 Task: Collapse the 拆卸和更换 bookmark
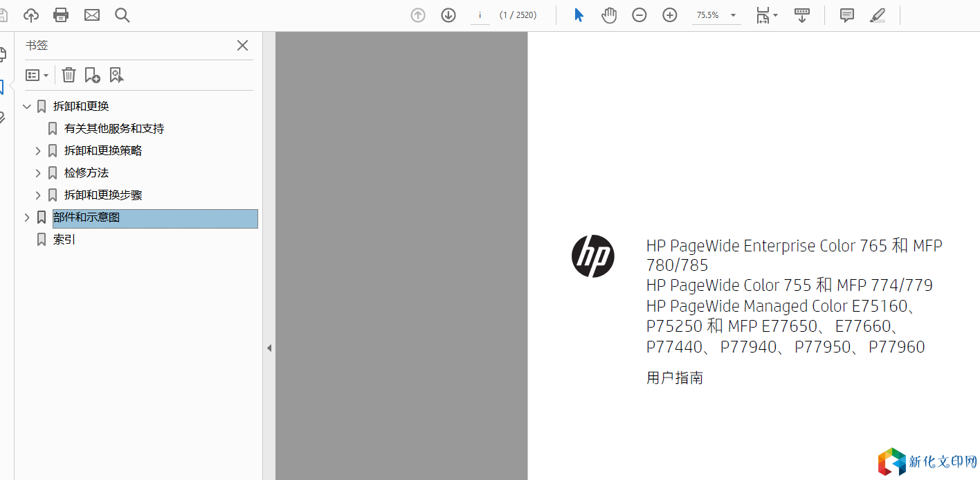click(27, 107)
